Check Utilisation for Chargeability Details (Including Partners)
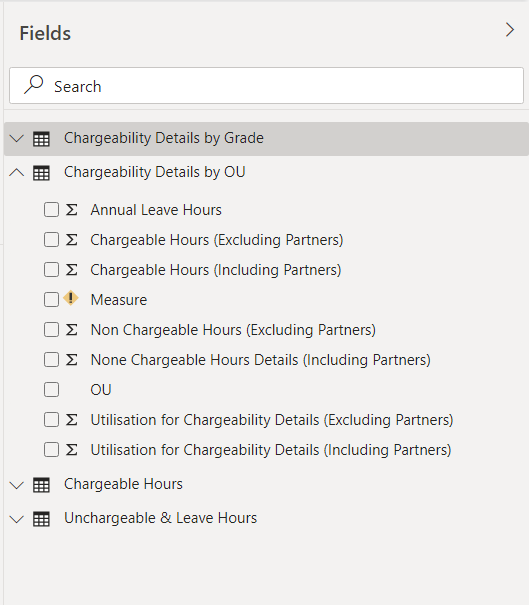This screenshot has height=605, width=529. point(51,450)
